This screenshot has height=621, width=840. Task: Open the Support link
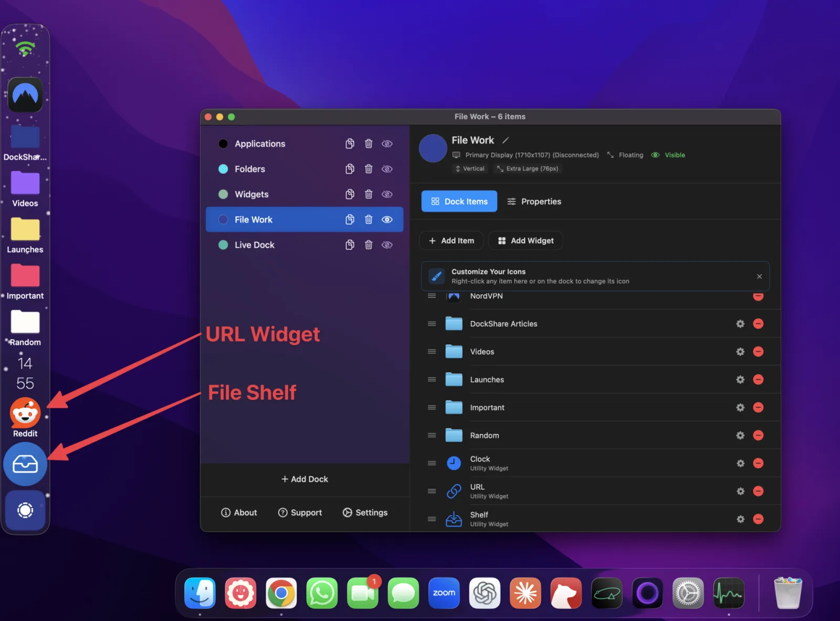click(x=300, y=513)
